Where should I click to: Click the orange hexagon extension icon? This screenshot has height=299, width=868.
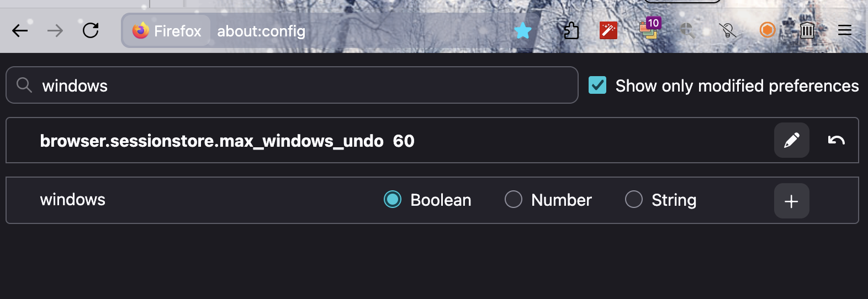[x=768, y=30]
